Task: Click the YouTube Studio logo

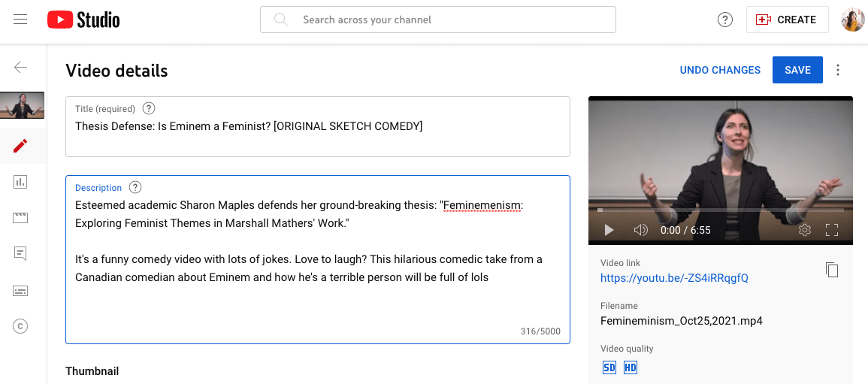Action: (83, 20)
